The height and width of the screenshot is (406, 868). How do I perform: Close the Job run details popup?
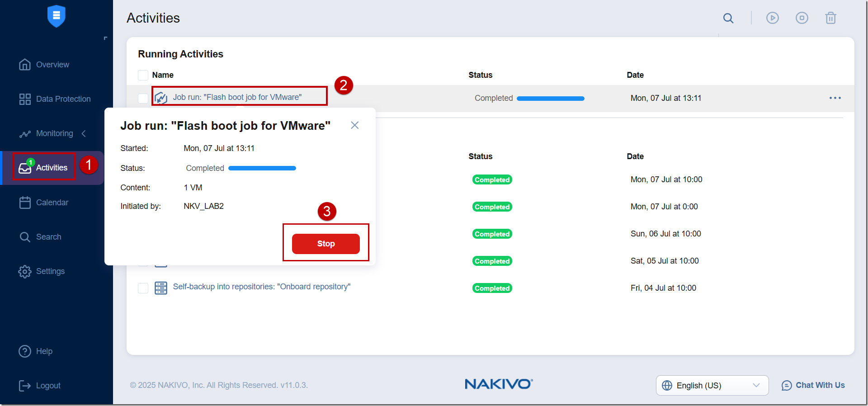(355, 125)
